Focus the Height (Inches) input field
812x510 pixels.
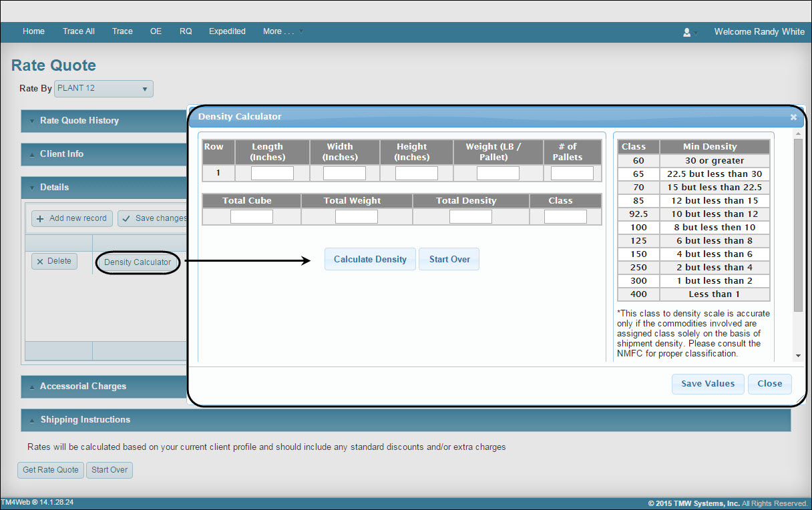[417, 174]
